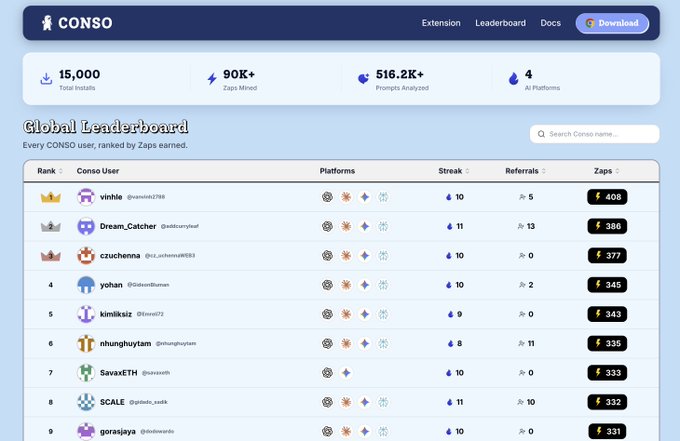
Task: Click the Download button
Action: tap(612, 23)
